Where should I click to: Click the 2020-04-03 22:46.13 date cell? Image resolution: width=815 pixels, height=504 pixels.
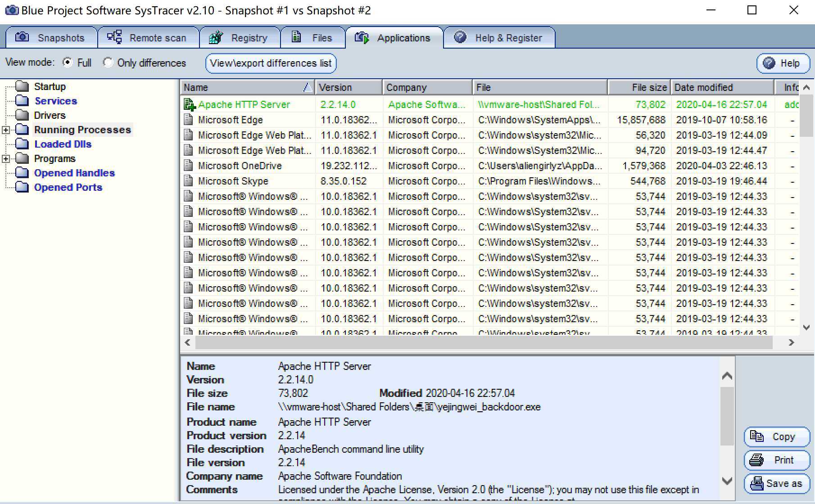tap(722, 166)
